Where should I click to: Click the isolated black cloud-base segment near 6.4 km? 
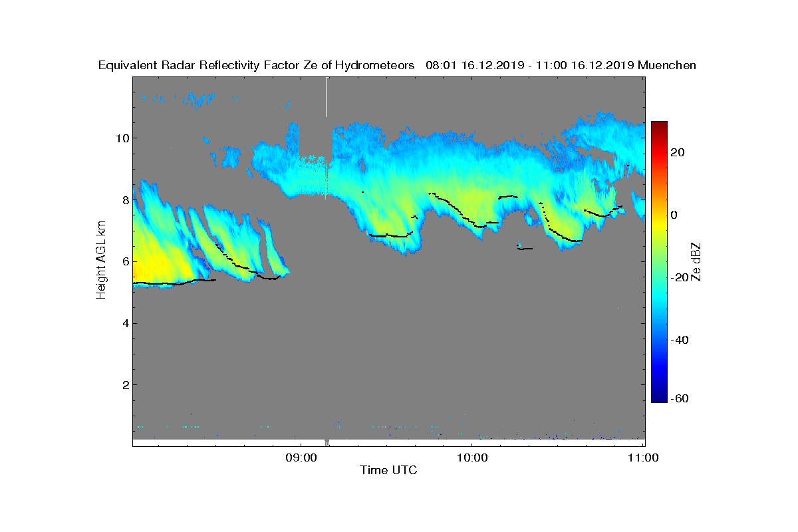coord(525,248)
